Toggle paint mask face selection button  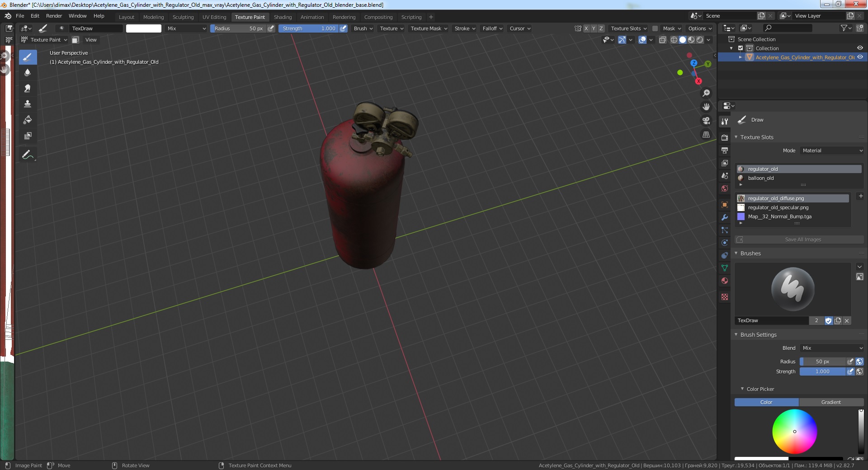point(75,40)
